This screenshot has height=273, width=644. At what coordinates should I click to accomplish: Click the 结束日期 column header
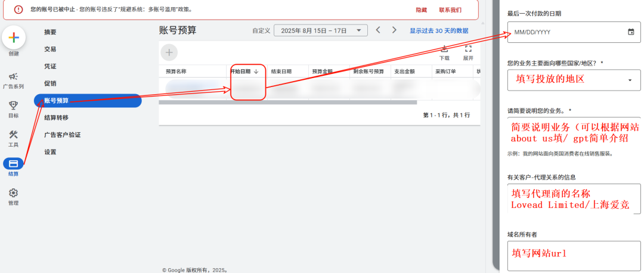[x=281, y=72]
